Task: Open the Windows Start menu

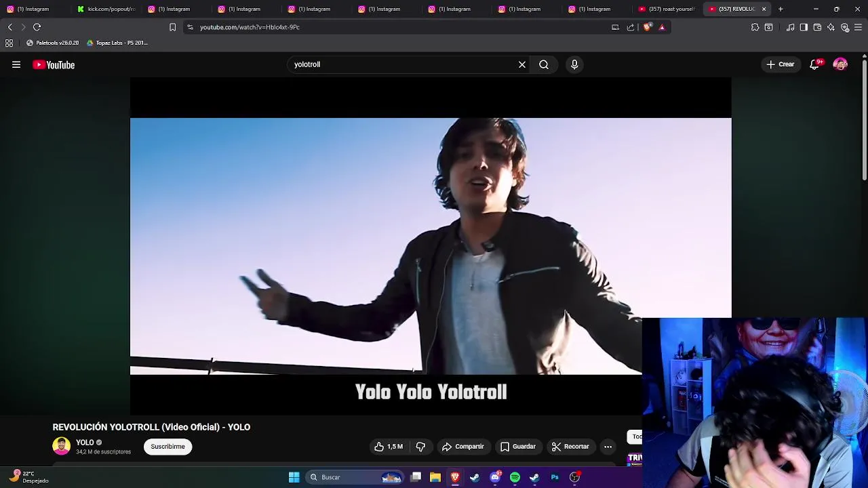Action: [294, 477]
